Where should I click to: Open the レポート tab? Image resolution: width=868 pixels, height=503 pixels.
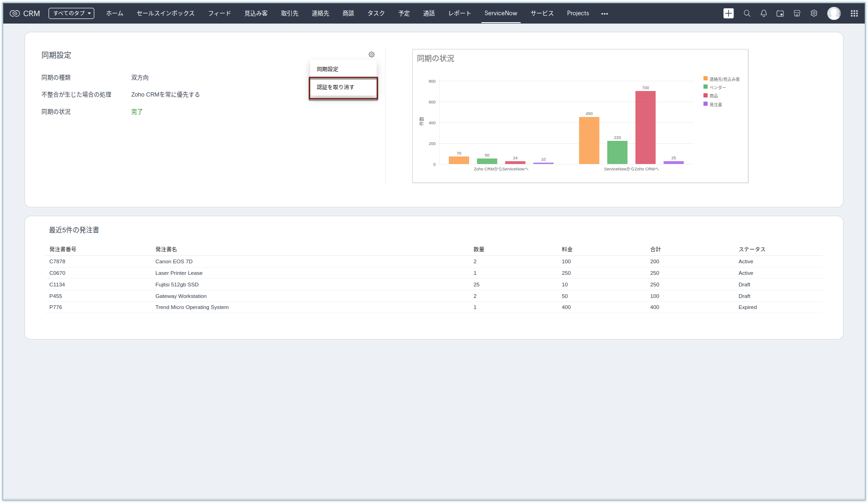click(x=459, y=13)
